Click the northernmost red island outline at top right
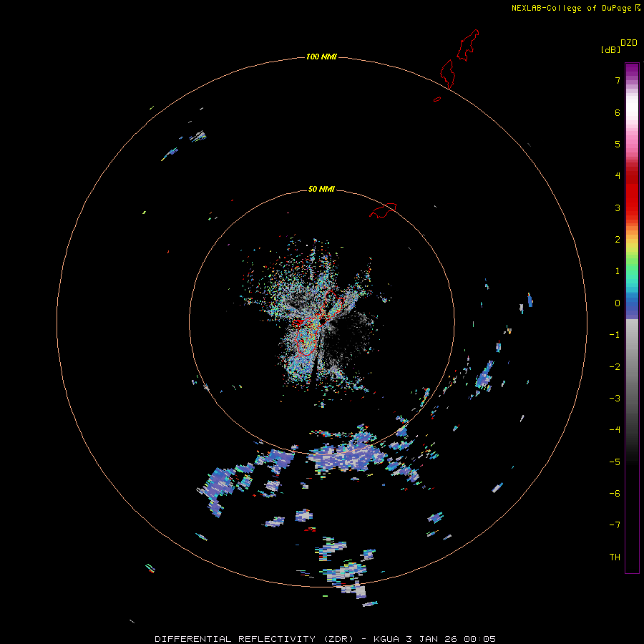Viewport: 644px width, 644px height. coord(468,45)
